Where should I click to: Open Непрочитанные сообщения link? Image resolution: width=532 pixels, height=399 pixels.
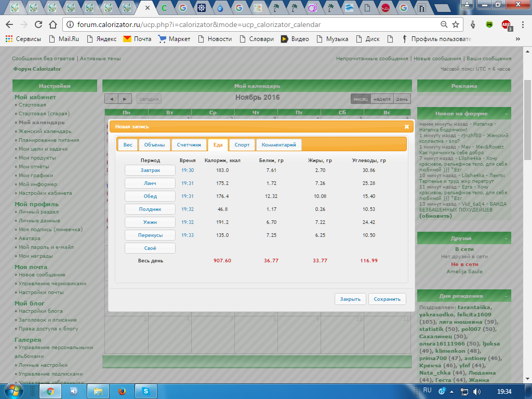[x=372, y=58]
